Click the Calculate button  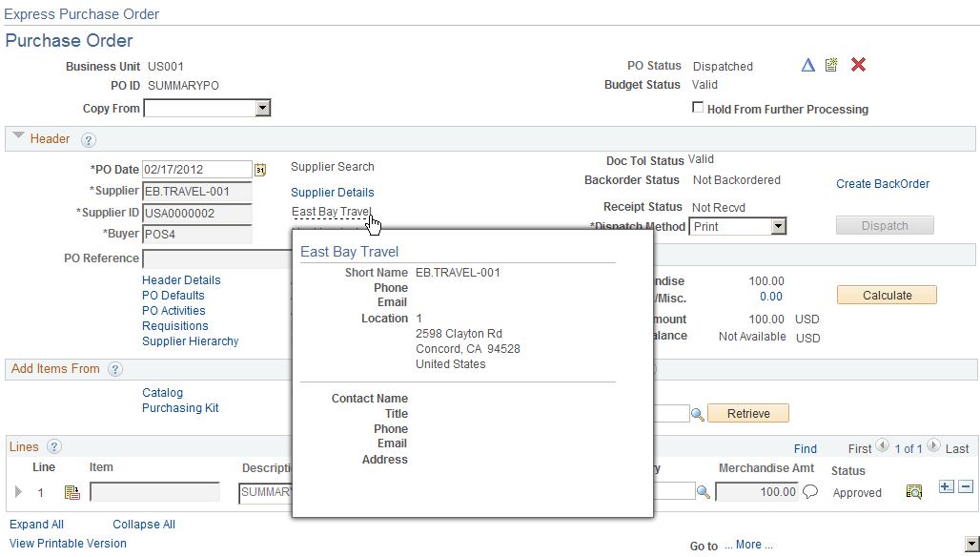tap(886, 295)
